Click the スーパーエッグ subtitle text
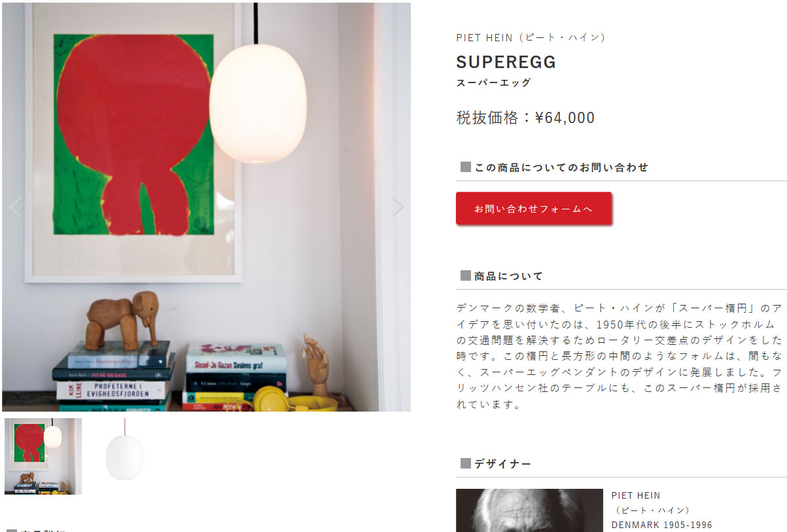Screen dimensions: 787x532 click(494, 82)
